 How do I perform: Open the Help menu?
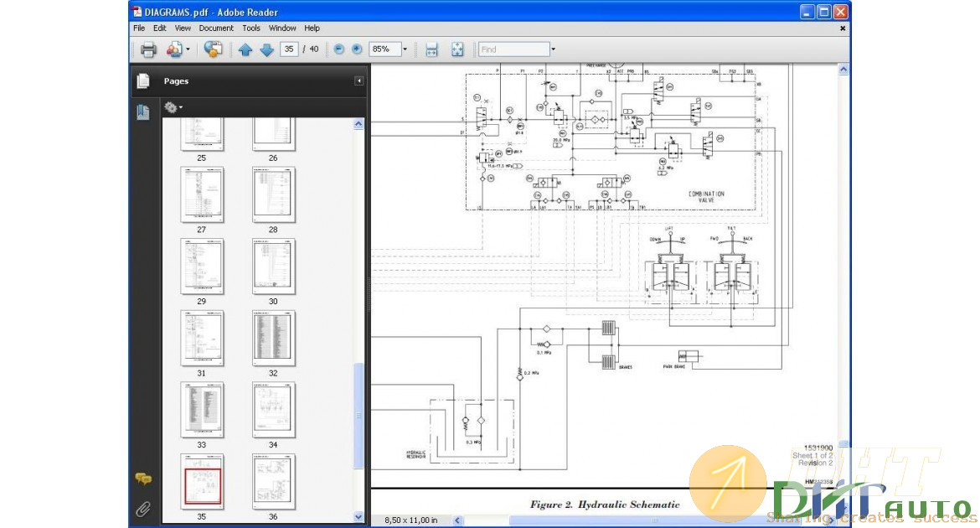pyautogui.click(x=312, y=28)
